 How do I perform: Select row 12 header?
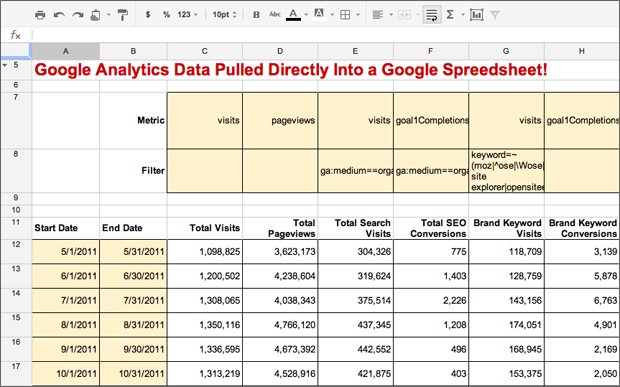point(16,251)
